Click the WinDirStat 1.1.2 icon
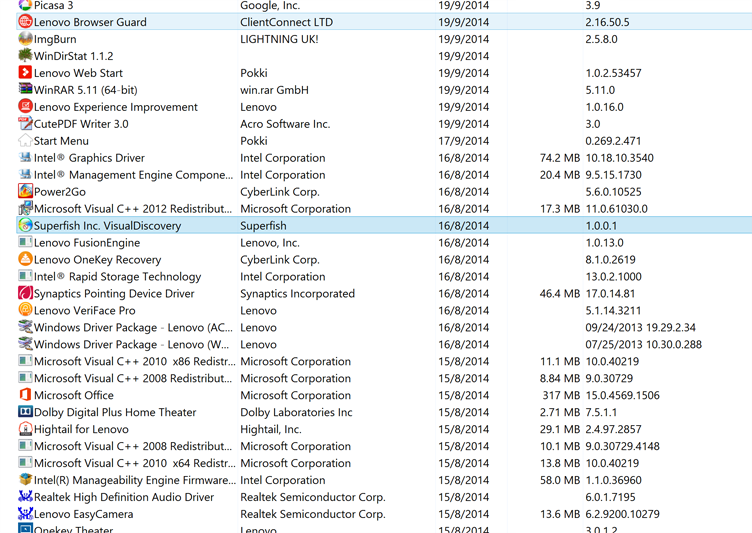The height and width of the screenshot is (533, 752). (x=25, y=56)
